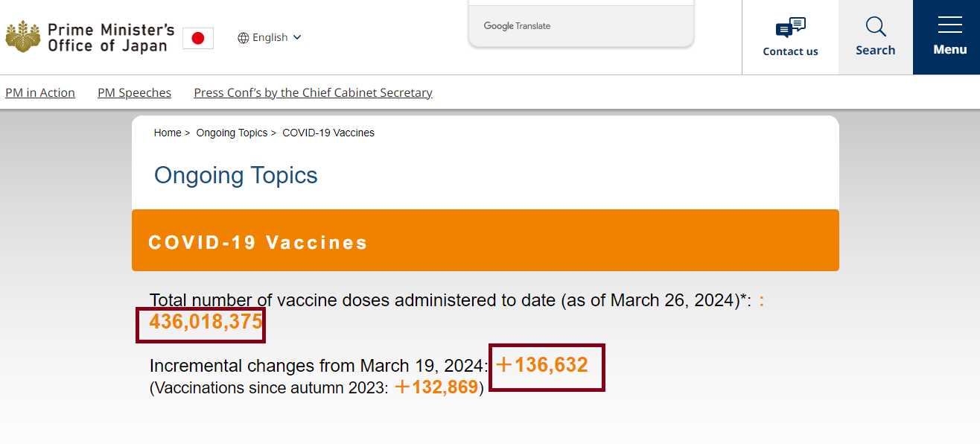
Task: Open Press Conf's by Chief Cabinet Secretary
Action: [313, 92]
